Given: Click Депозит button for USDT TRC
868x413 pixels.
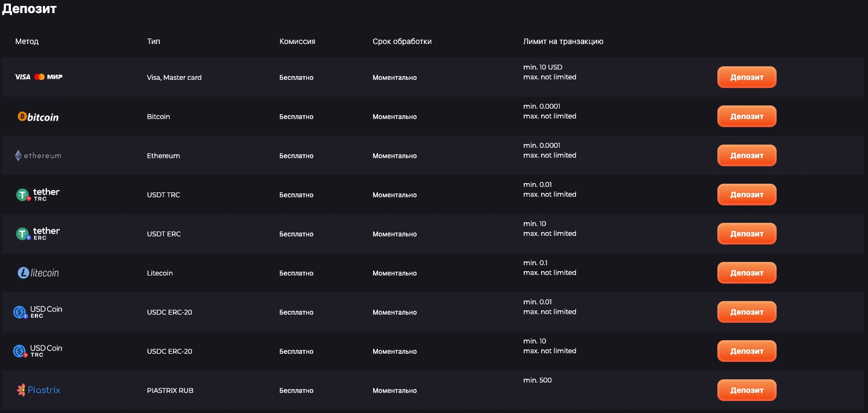Looking at the screenshot, I should pyautogui.click(x=746, y=195).
